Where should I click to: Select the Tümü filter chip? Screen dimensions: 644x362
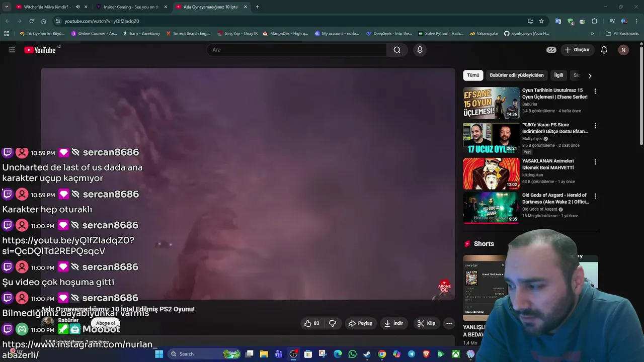coord(473,75)
